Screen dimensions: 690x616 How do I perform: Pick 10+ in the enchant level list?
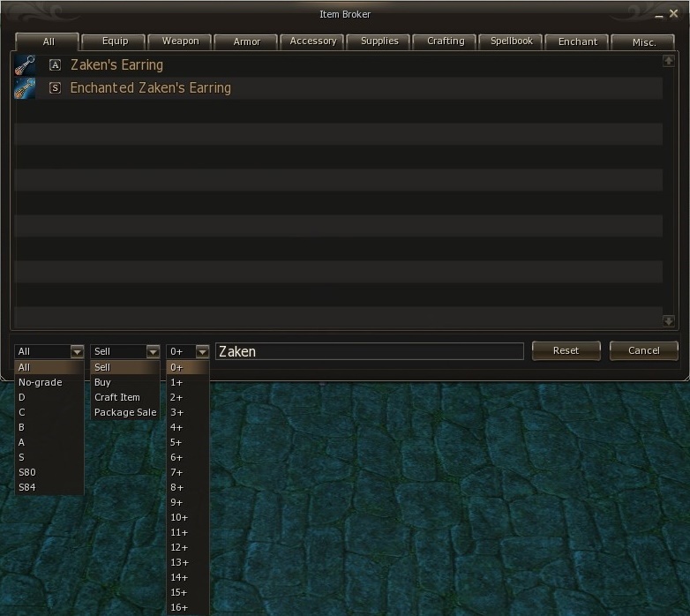point(179,517)
